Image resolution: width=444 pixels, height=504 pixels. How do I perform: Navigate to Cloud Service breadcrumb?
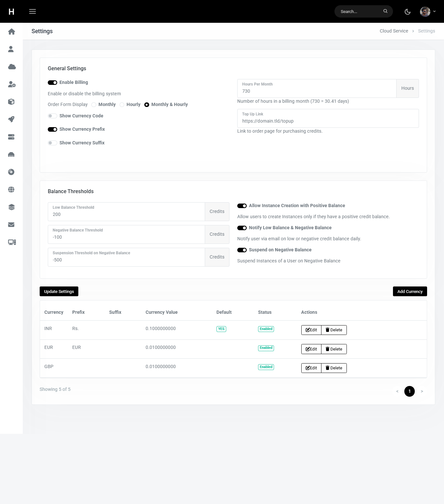click(x=394, y=31)
